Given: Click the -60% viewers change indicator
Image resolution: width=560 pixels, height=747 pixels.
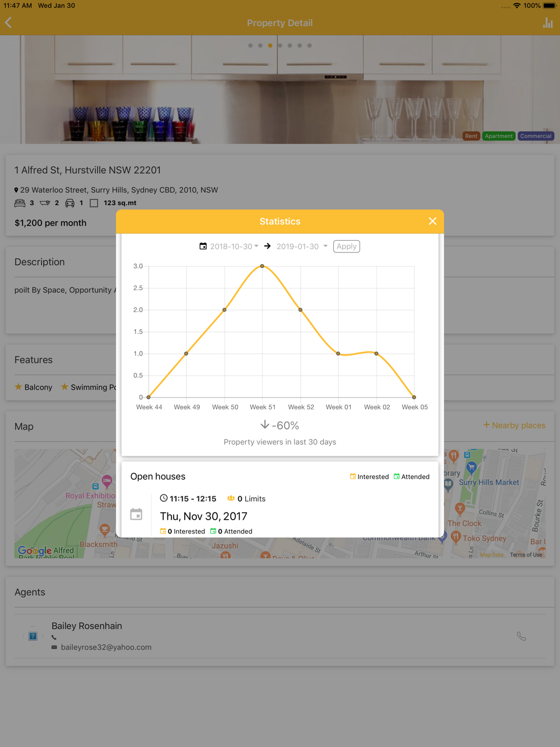Looking at the screenshot, I should [280, 426].
